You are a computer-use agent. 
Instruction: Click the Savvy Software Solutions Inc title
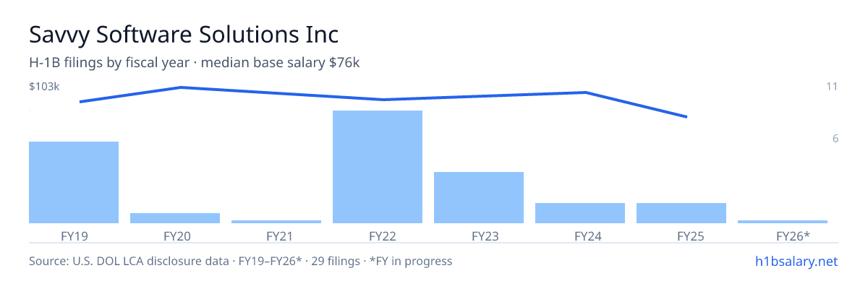click(184, 35)
